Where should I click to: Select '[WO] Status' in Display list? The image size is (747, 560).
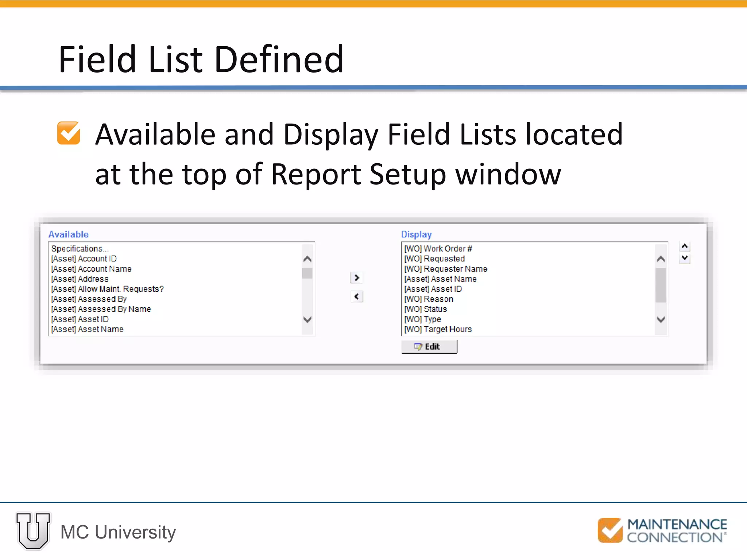coord(425,309)
